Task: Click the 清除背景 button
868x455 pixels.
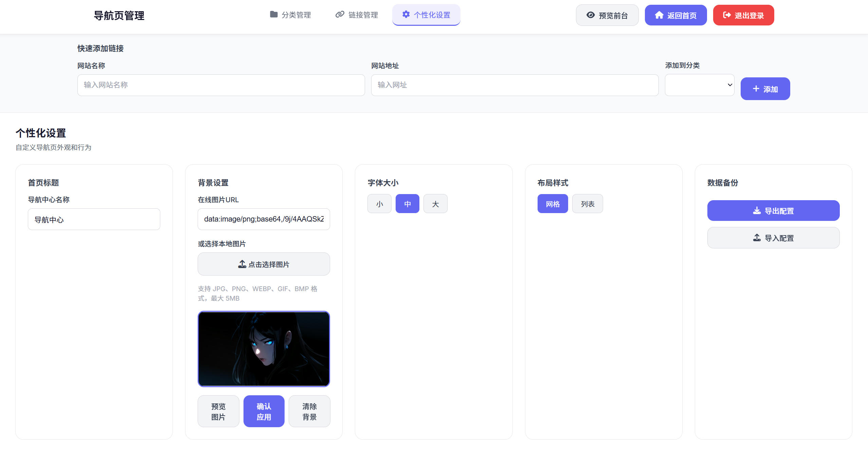Action: [309, 411]
